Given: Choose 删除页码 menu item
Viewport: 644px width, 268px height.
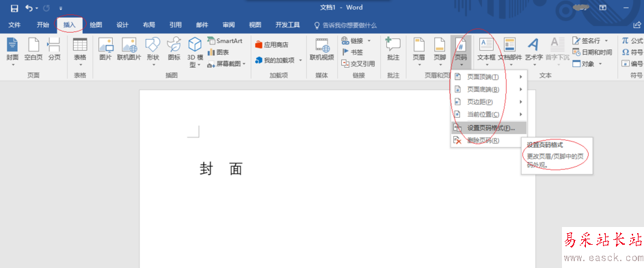Looking at the screenshot, I should pos(488,140).
